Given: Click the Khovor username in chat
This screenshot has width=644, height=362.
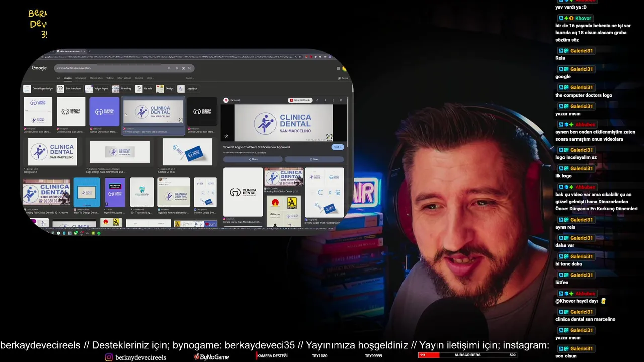Looking at the screenshot, I should click(583, 18).
